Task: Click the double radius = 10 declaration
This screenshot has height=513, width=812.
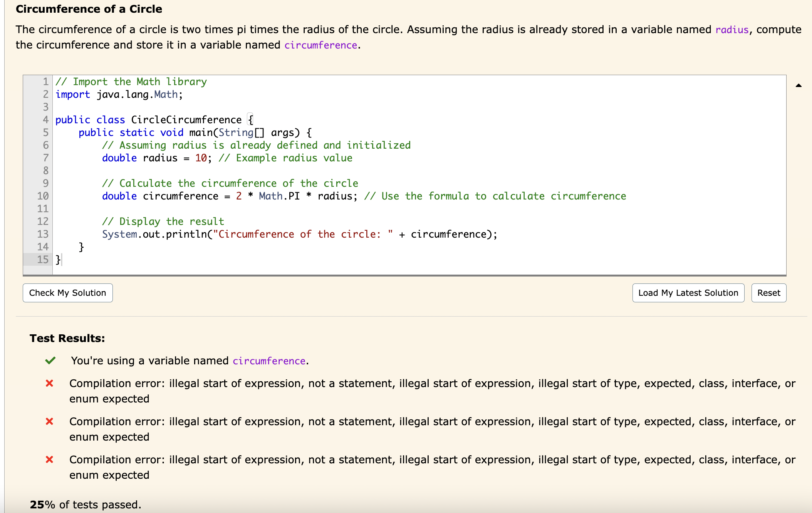Action: point(154,158)
